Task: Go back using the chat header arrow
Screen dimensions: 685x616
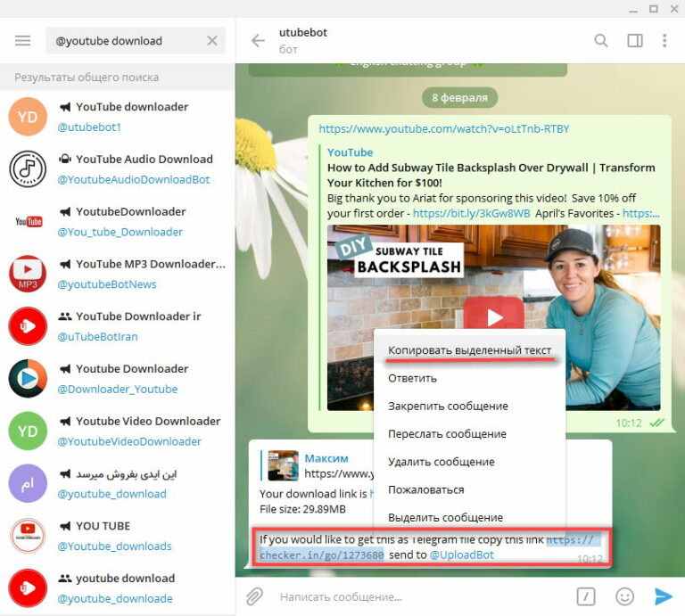Action: point(258,41)
